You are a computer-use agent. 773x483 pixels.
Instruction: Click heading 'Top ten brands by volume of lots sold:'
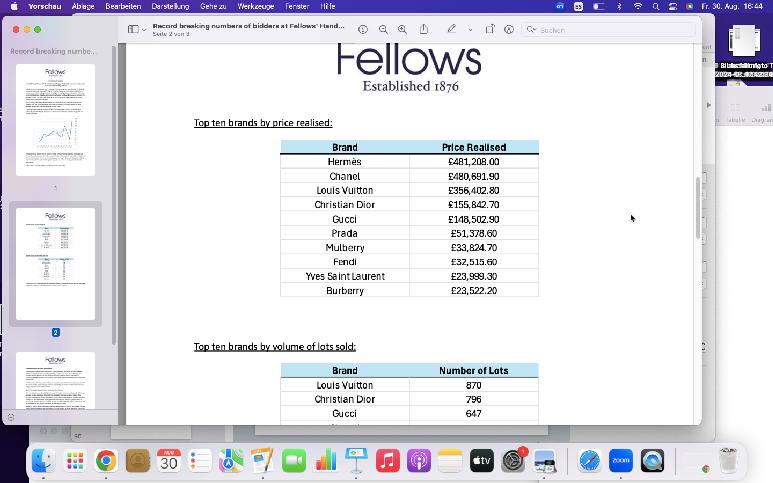coord(275,346)
